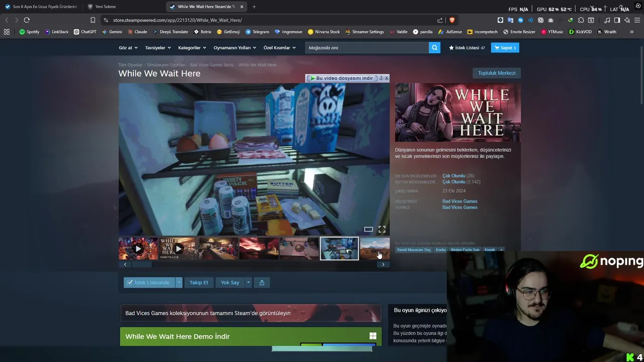Click the Takip Et follow button
Viewport: 644px width, 362px height.
tap(199, 283)
